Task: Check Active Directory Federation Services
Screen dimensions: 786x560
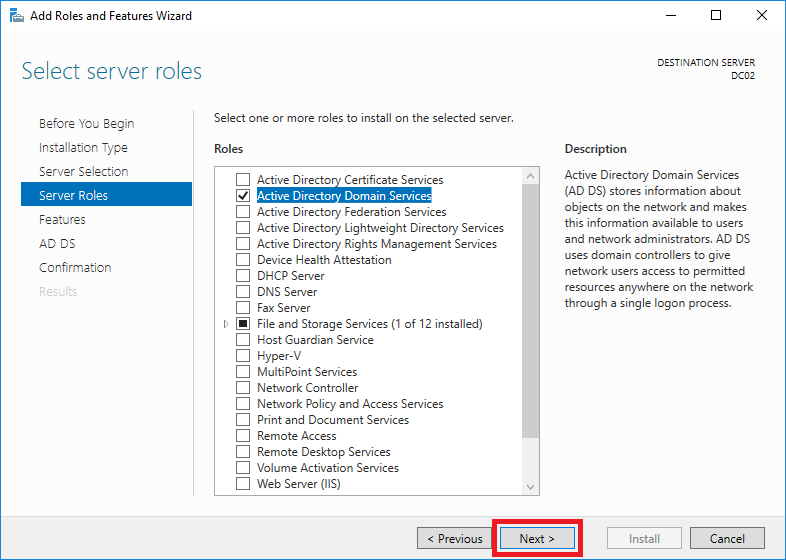Action: (243, 212)
